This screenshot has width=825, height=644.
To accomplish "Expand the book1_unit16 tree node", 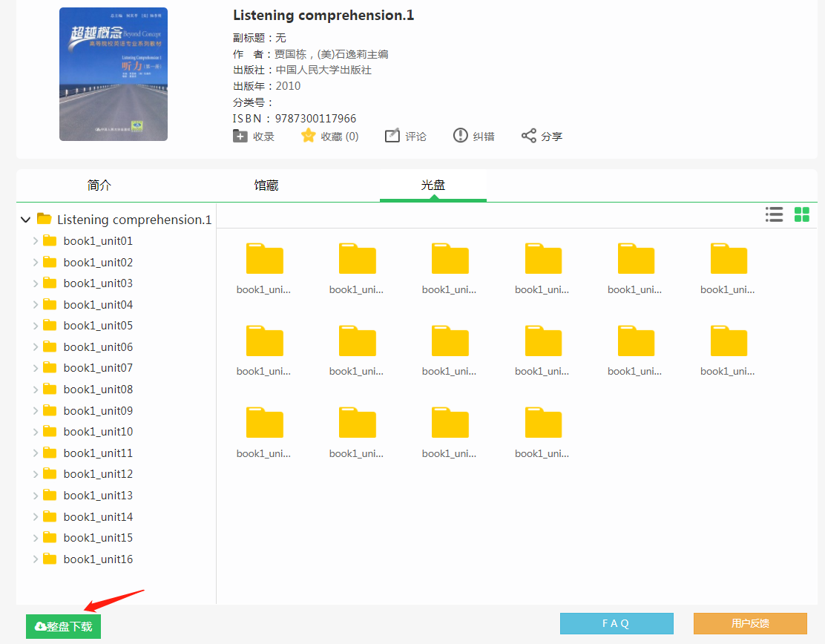I will (x=36, y=559).
